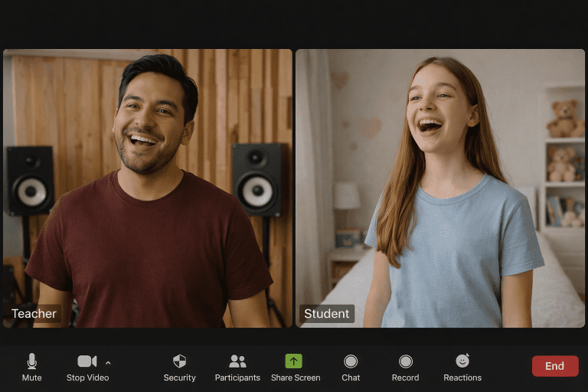
Task: Click the Reactions text label
Action: click(462, 377)
